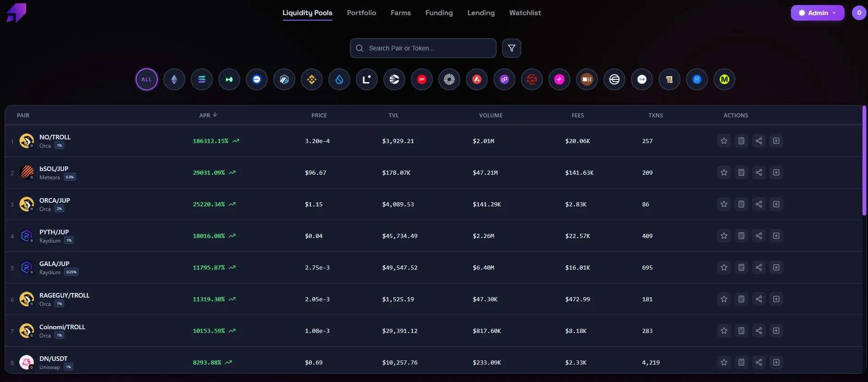Select the red OP Optimism chain icon
The height and width of the screenshot is (382, 868).
click(422, 79)
